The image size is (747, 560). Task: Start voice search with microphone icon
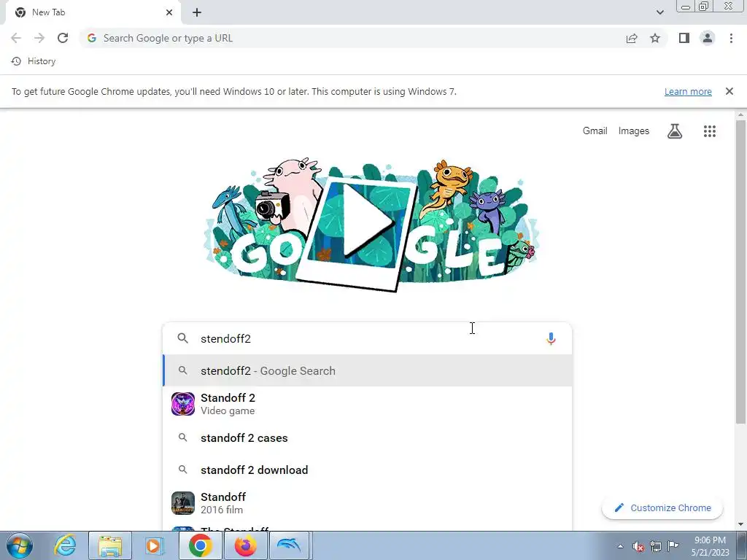[x=551, y=338]
